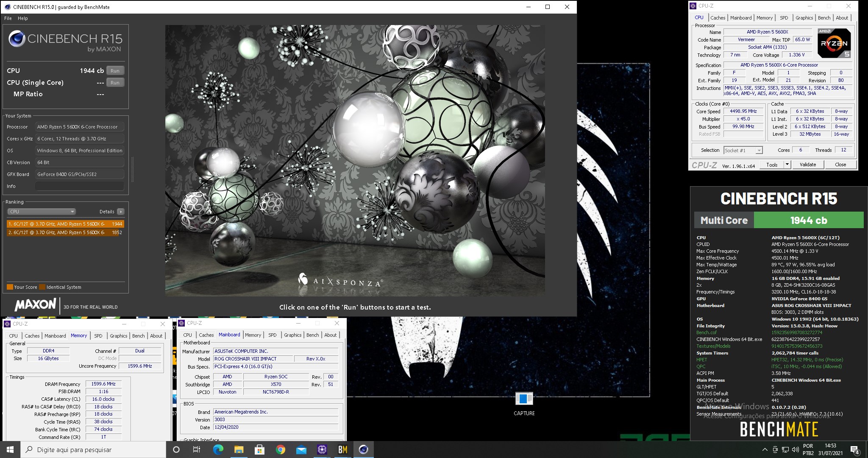868x458 pixels.
Task: Show hidden system tray icons
Action: coord(765,450)
